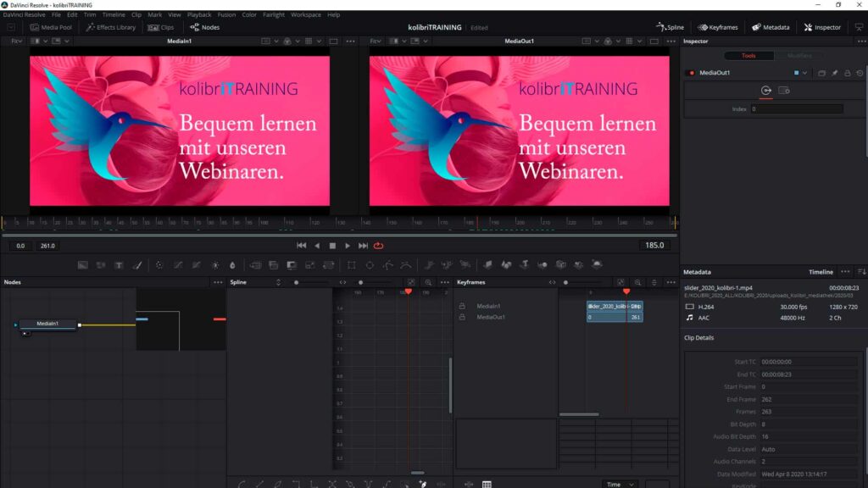Screen dimensions: 868x488
Task: Open the Fit zoom dropdown in MediaOut1 viewer
Action: point(376,41)
